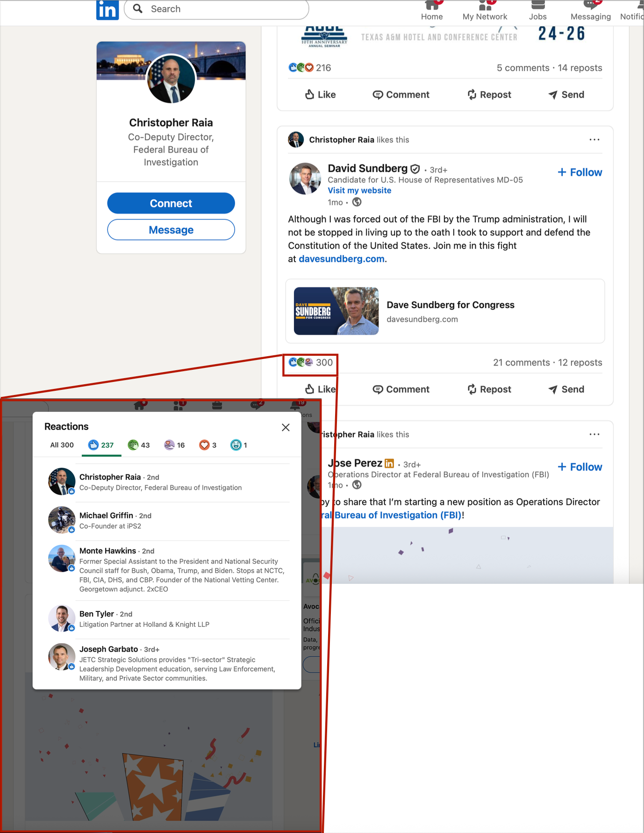Select the Like 237 reactions tab
The width and height of the screenshot is (644, 833).
point(101,445)
